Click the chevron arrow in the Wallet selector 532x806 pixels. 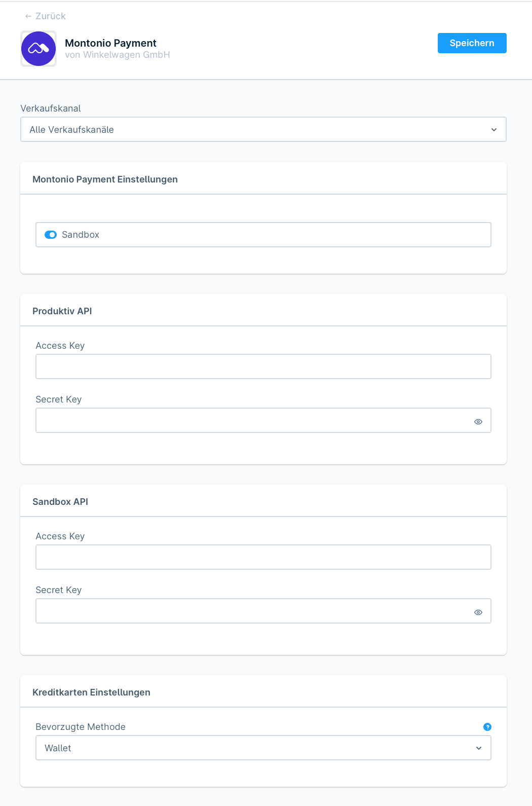(479, 748)
